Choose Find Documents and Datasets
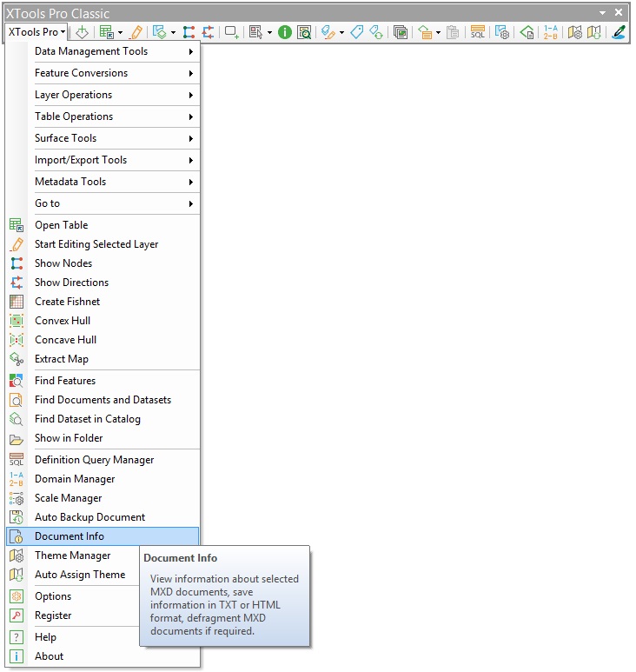This screenshot has width=636, height=672. [103, 400]
